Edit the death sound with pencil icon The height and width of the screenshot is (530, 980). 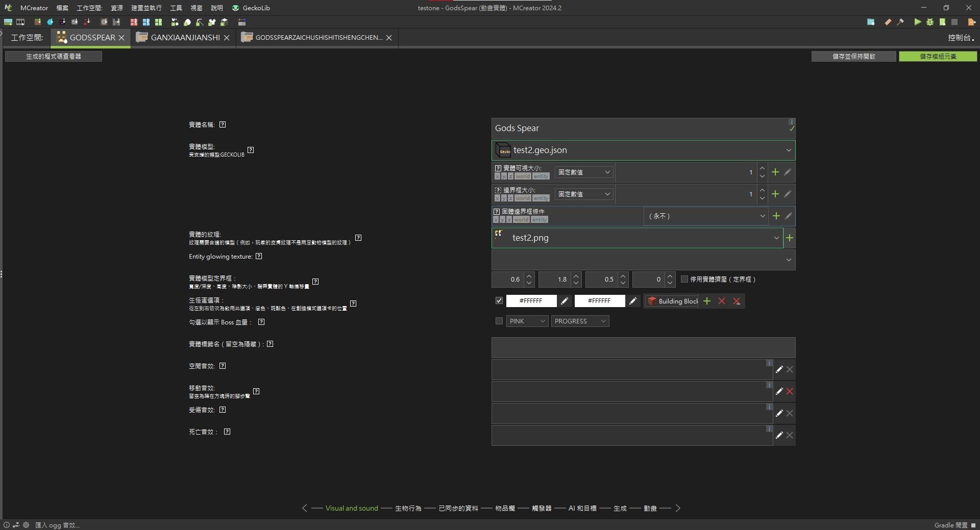click(779, 435)
